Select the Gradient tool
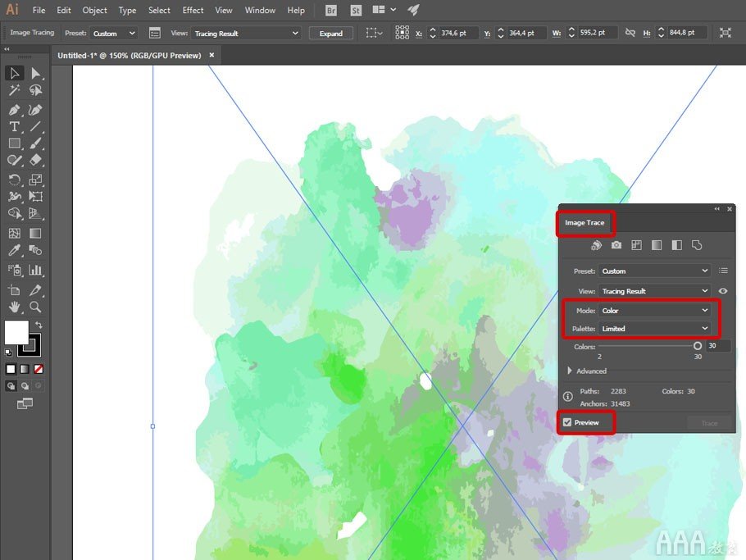Image resolution: width=746 pixels, height=560 pixels. (x=36, y=233)
